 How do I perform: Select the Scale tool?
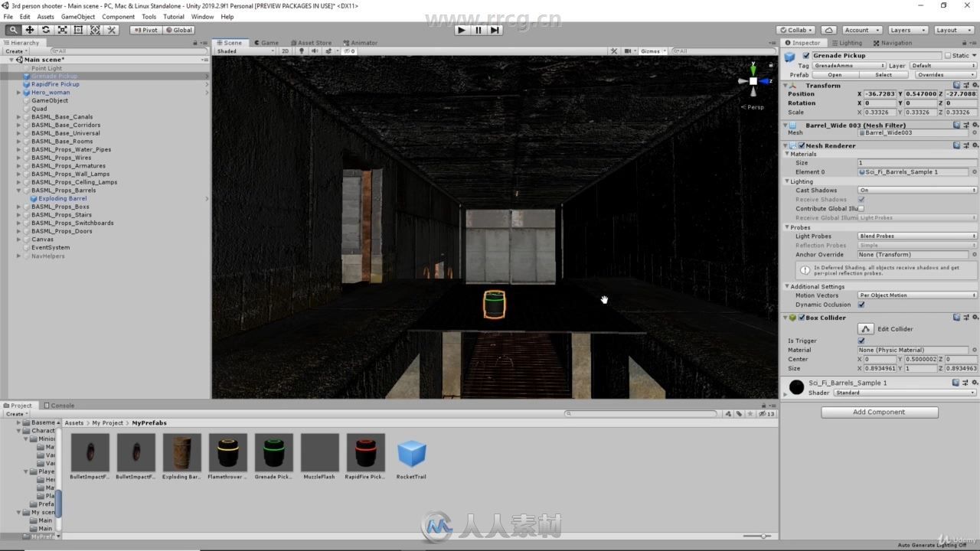coord(62,30)
